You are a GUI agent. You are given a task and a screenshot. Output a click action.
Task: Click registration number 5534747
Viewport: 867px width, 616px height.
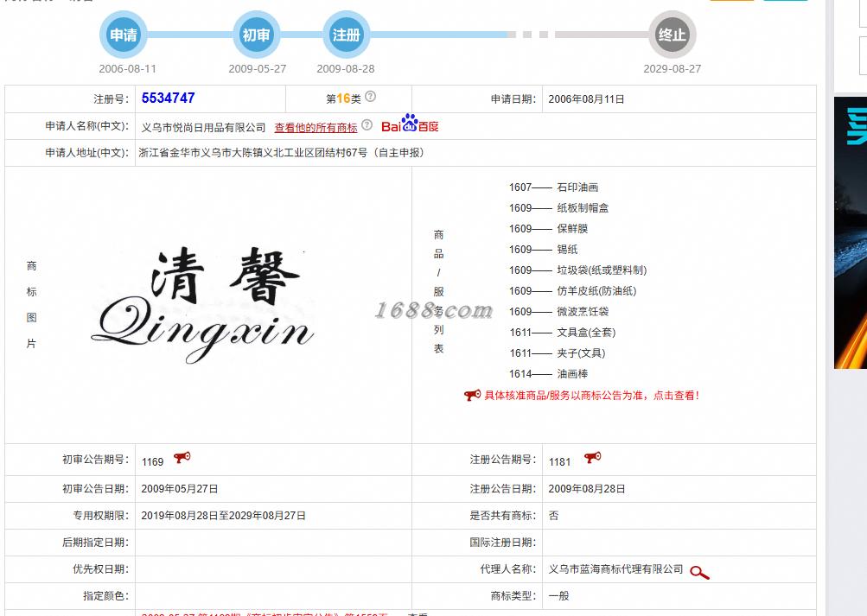(168, 98)
